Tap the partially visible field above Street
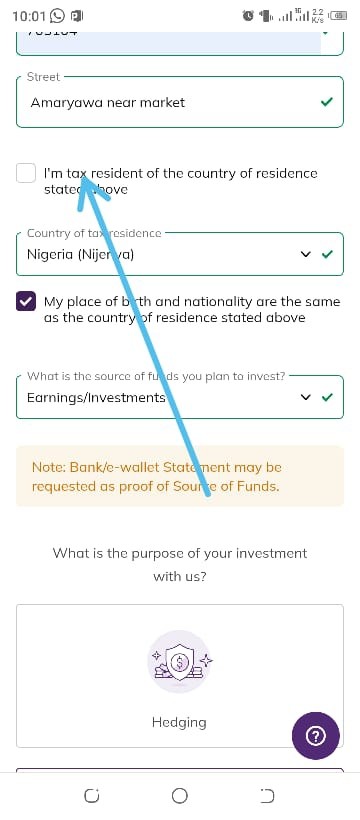360x820 pixels. coord(180,43)
